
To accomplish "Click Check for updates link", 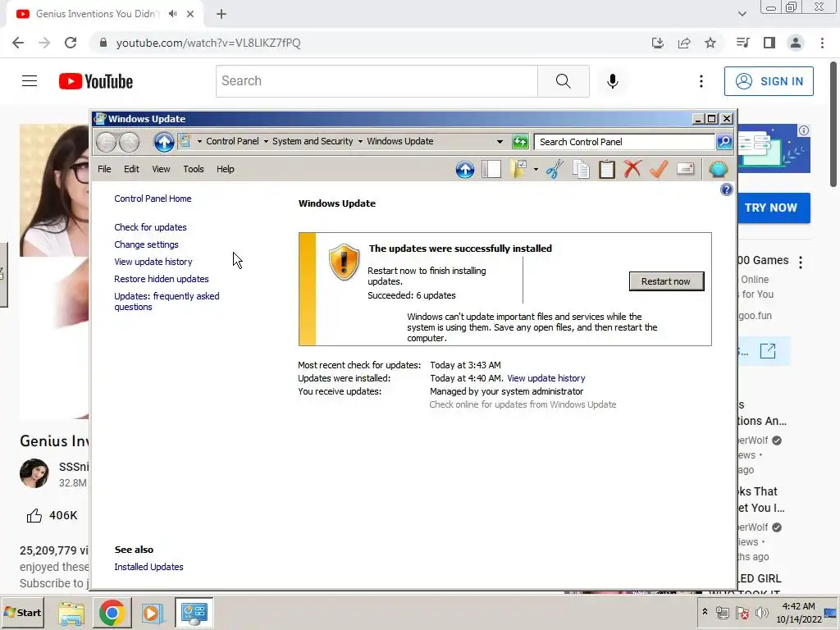I will (x=151, y=227).
